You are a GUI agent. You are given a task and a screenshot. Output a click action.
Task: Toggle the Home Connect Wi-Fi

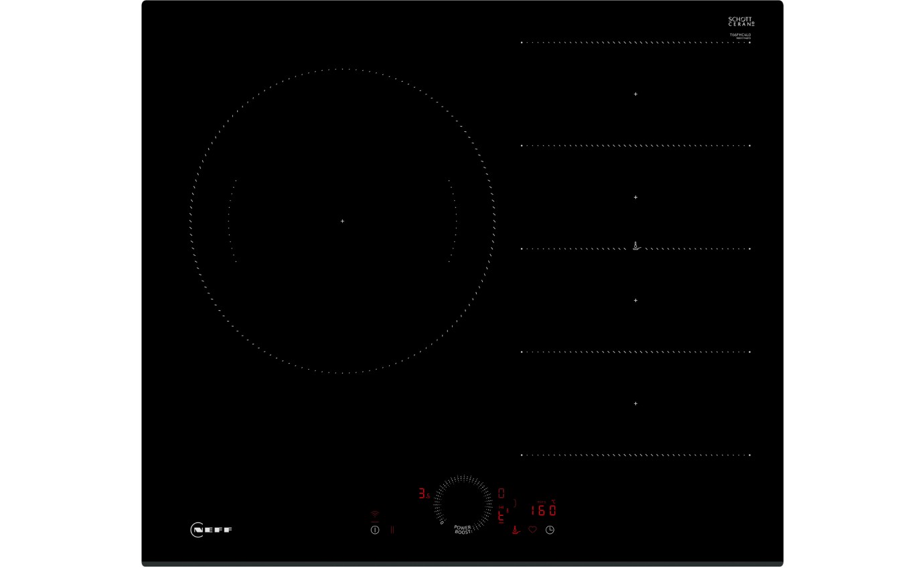pos(374,513)
